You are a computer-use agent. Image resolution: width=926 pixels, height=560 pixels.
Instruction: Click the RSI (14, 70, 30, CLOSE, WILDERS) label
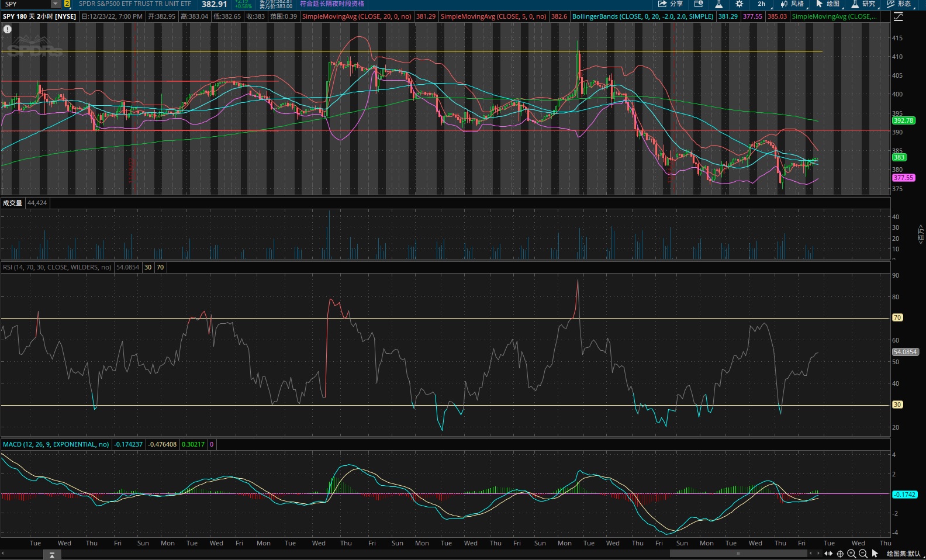tap(57, 267)
